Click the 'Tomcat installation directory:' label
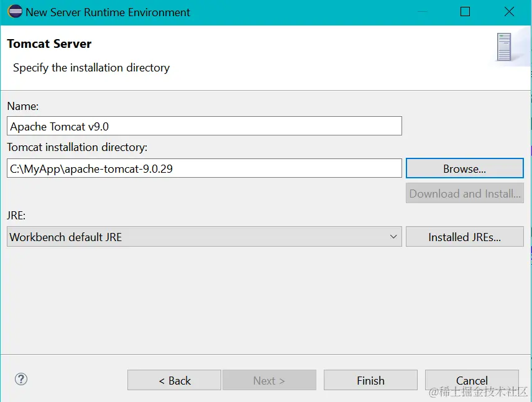The width and height of the screenshot is (532, 402). pyautogui.click(x=77, y=148)
